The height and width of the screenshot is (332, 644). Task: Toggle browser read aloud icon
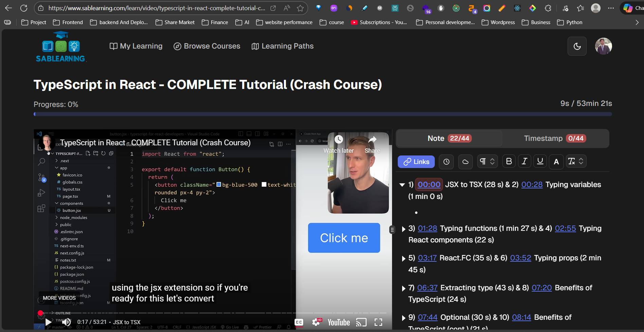[287, 8]
